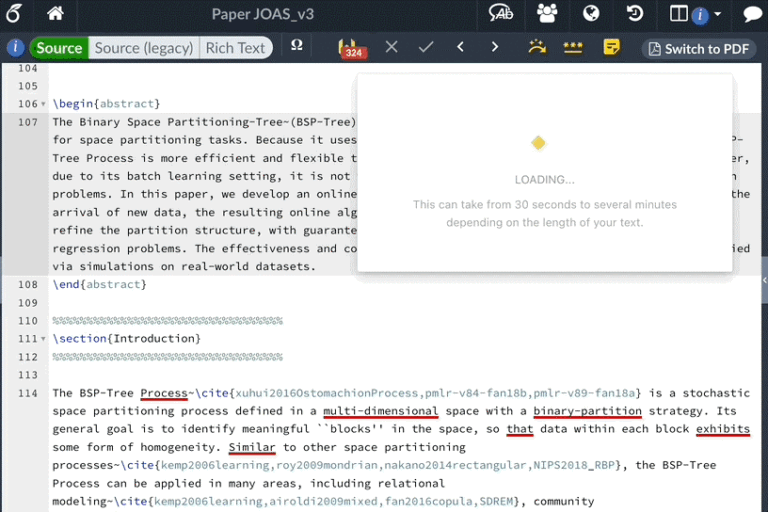Viewport: 768px width, 512px height.
Task: Switch to Rich Text mode
Action: pos(236,48)
